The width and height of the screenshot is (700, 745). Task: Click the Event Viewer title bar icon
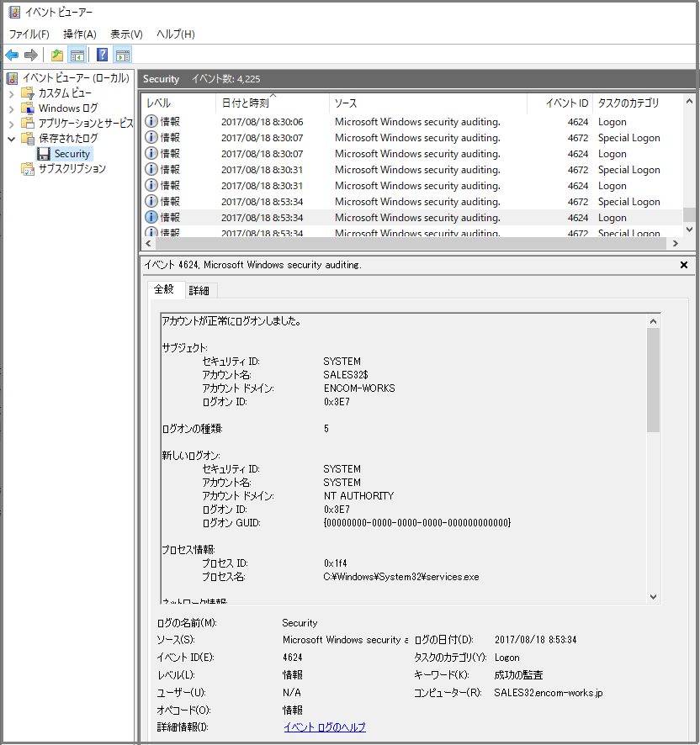point(15,12)
